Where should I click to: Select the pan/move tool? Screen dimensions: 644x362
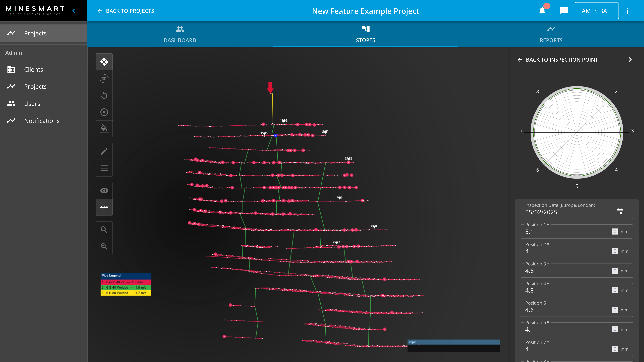(104, 62)
